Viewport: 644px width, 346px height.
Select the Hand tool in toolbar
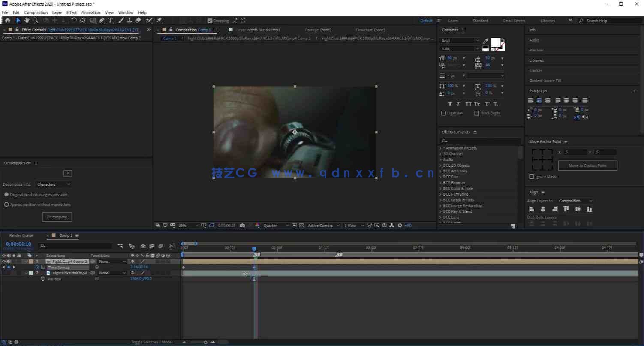[x=27, y=20]
